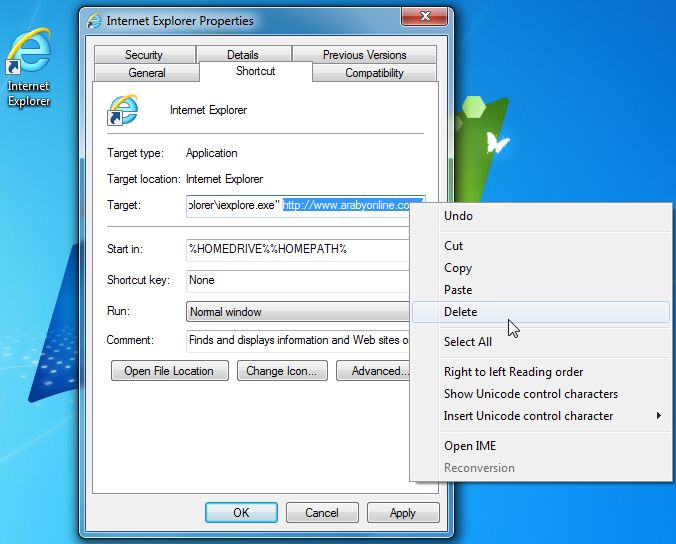Select the Shortcut tab
The image size is (676, 544).
256,71
